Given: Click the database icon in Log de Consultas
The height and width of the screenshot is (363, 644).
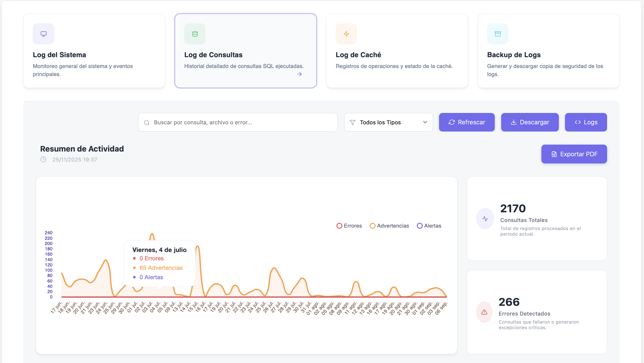Looking at the screenshot, I should pos(195,34).
